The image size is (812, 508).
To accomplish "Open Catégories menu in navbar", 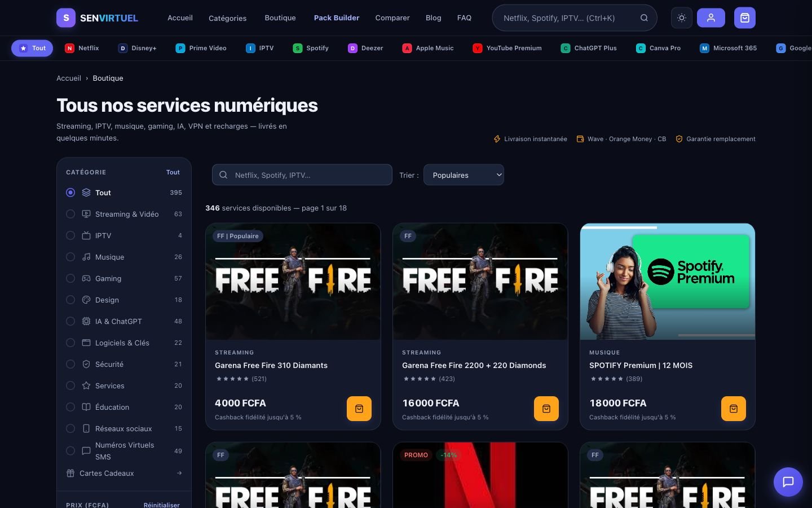I will pyautogui.click(x=227, y=18).
